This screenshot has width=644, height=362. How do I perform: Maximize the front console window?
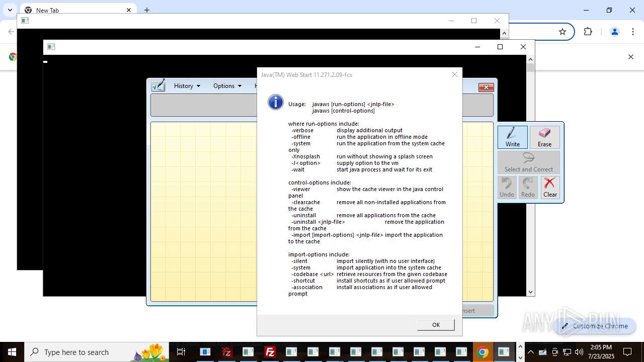pyautogui.click(x=500, y=47)
